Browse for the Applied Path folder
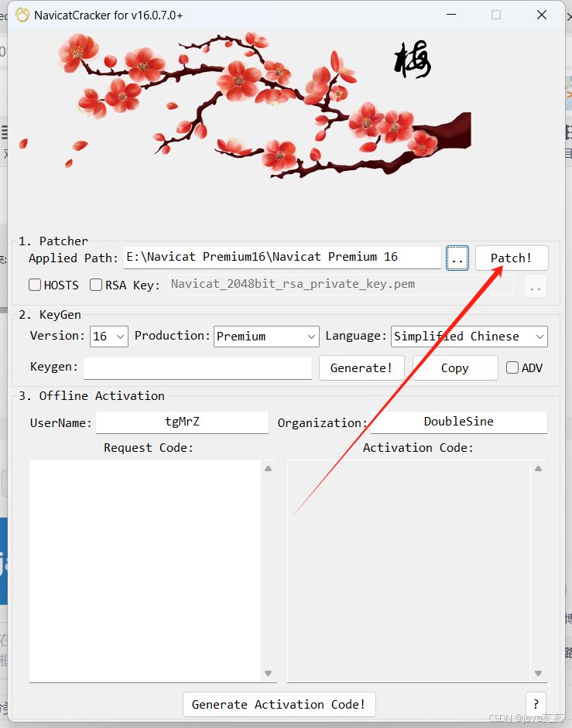The height and width of the screenshot is (728, 572). [x=457, y=258]
